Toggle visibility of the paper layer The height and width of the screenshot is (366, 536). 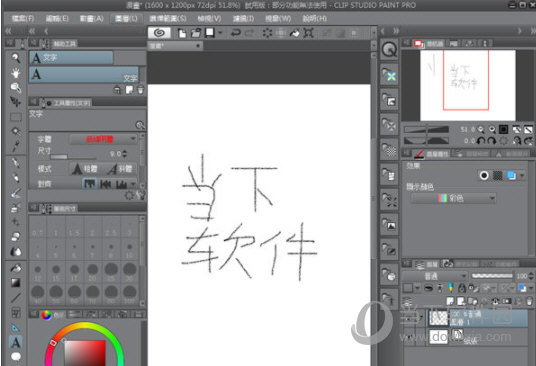coord(410,337)
